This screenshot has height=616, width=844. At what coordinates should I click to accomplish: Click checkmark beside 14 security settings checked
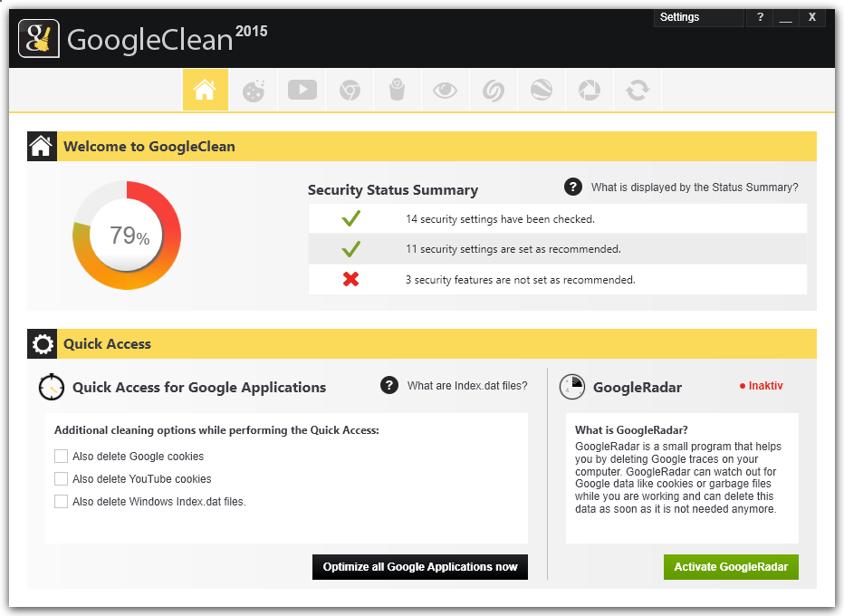tap(351, 218)
